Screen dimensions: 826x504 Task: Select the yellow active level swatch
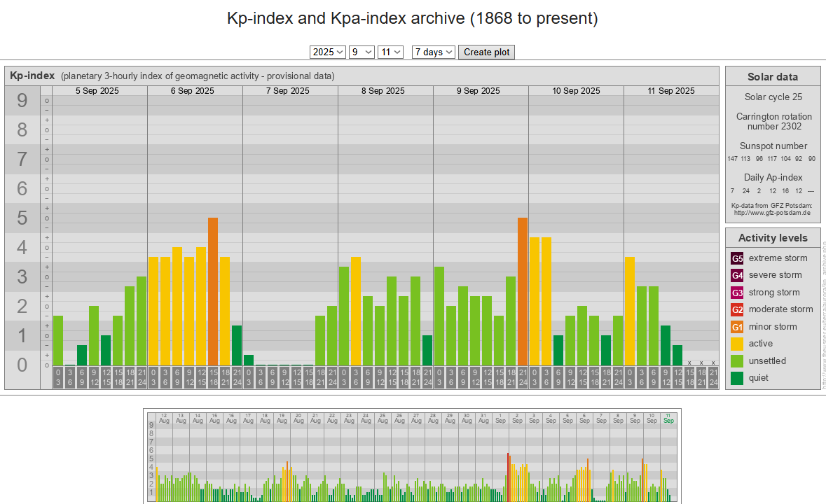click(737, 344)
